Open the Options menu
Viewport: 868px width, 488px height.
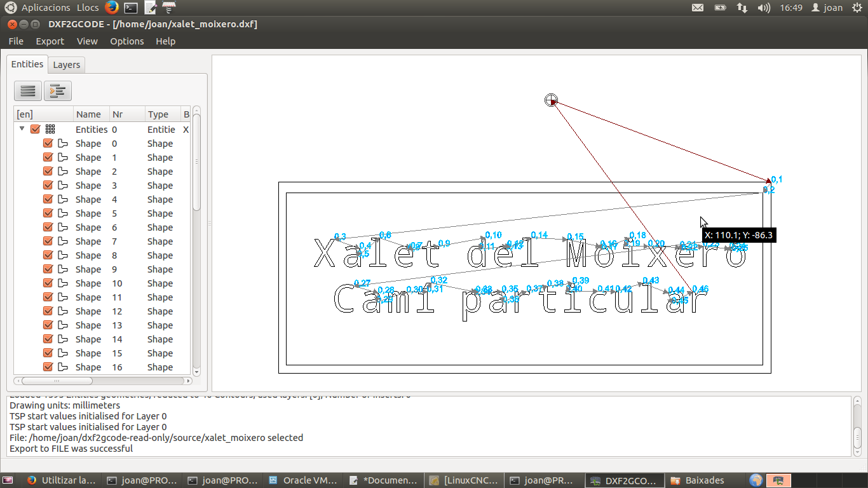click(x=126, y=41)
